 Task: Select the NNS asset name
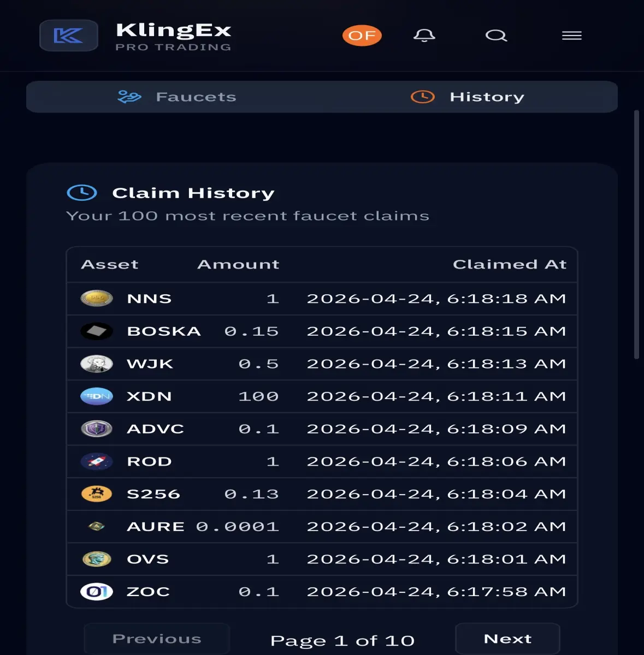(149, 299)
